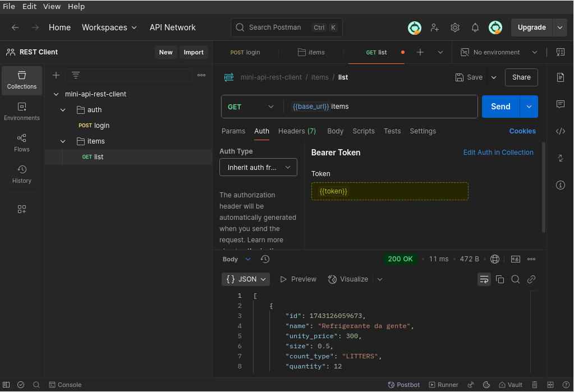Open the notifications bell
574x392 pixels.
475,27
